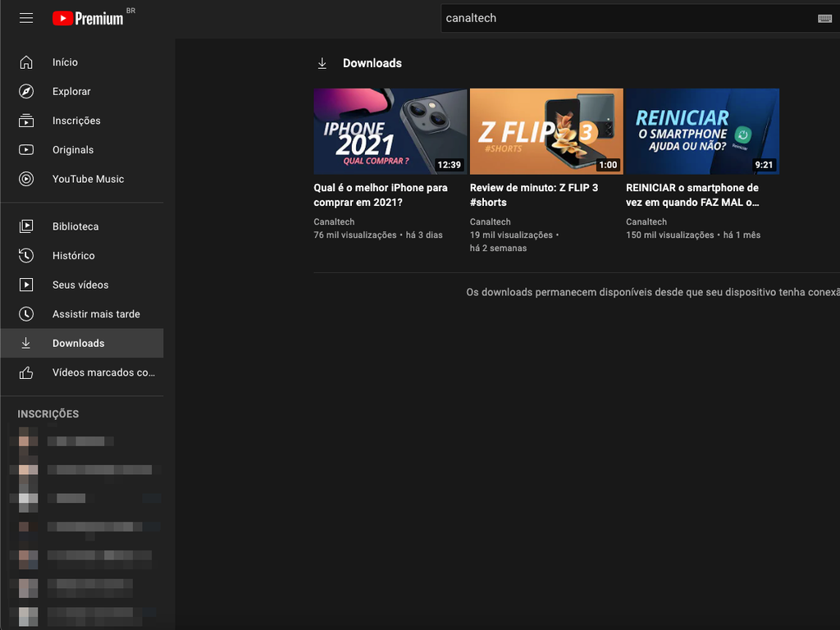Open Canaltech channel under the iPhone video

335,221
